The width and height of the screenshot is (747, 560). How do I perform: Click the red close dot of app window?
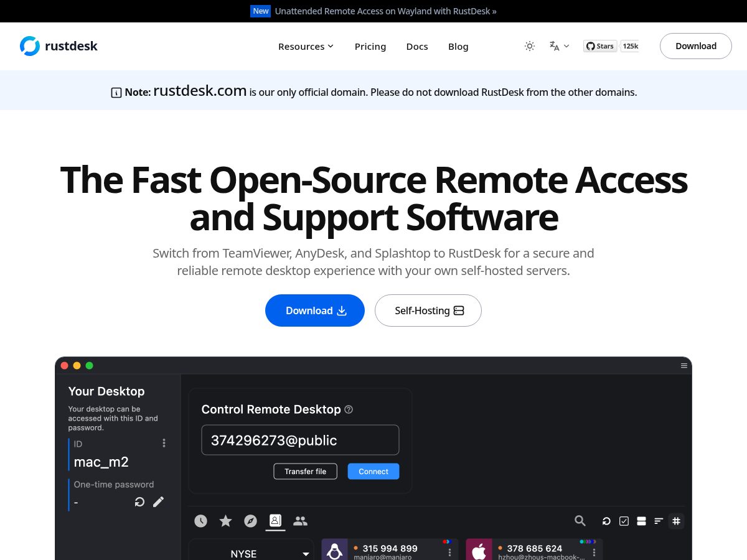64,366
